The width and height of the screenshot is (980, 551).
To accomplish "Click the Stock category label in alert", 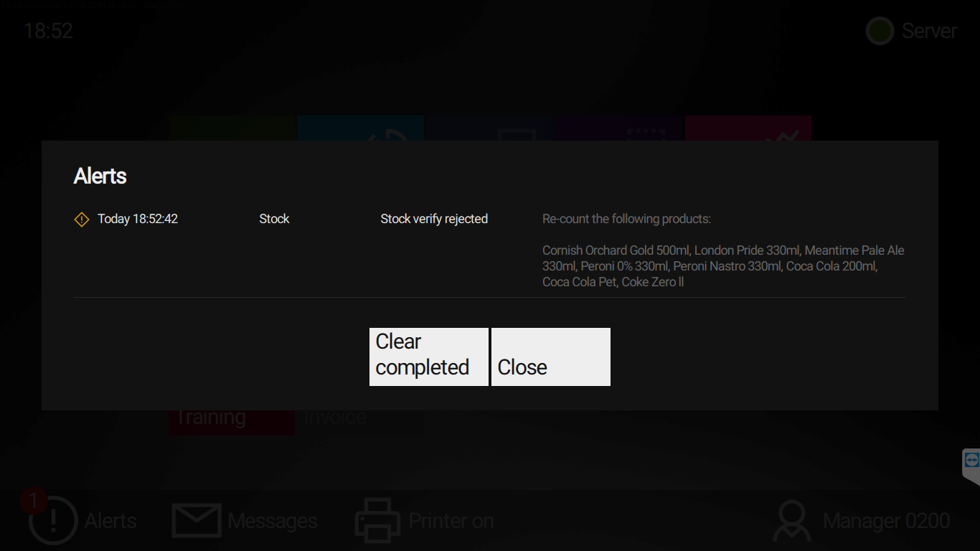I will coord(274,220).
